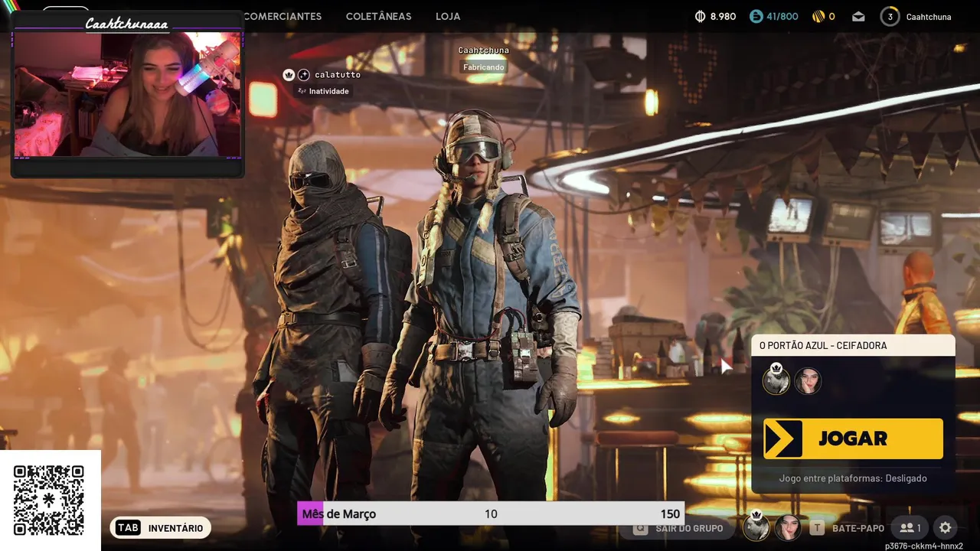
Task: Toggle Jogo entre plataformas: Desligado
Action: [853, 478]
